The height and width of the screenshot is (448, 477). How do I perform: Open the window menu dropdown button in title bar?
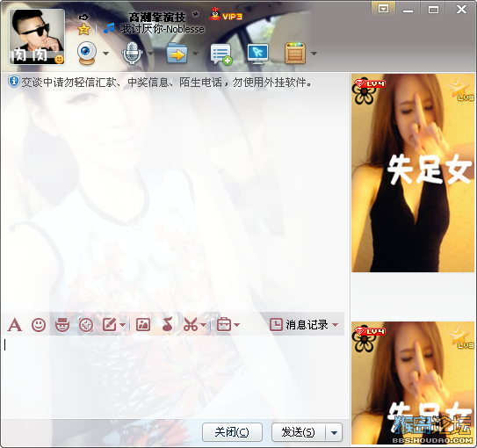pyautogui.click(x=383, y=9)
